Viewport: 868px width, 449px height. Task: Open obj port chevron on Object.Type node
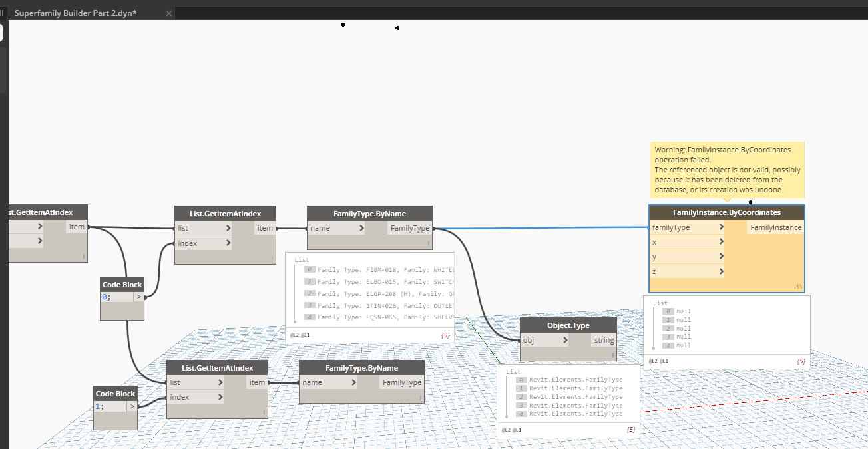pos(565,340)
